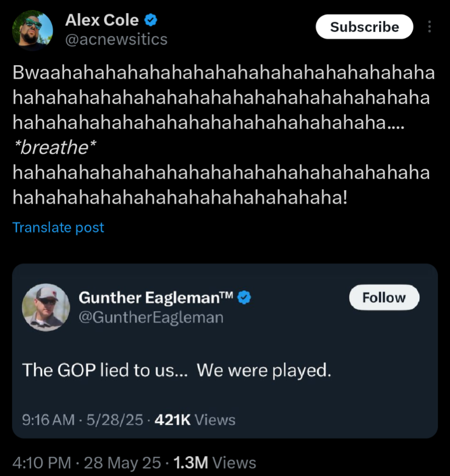The width and height of the screenshot is (450, 476).
Task: Open the 1.3M Views analytics count
Action: pyautogui.click(x=214, y=462)
